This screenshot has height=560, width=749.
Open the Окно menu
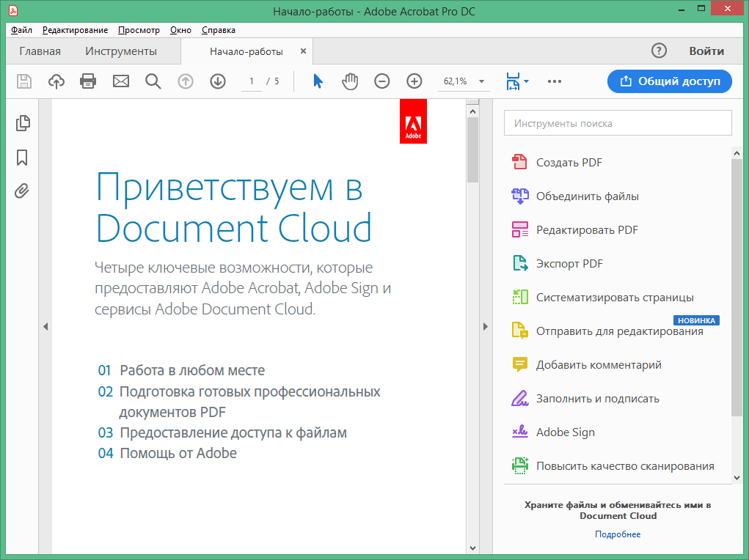[x=180, y=30]
